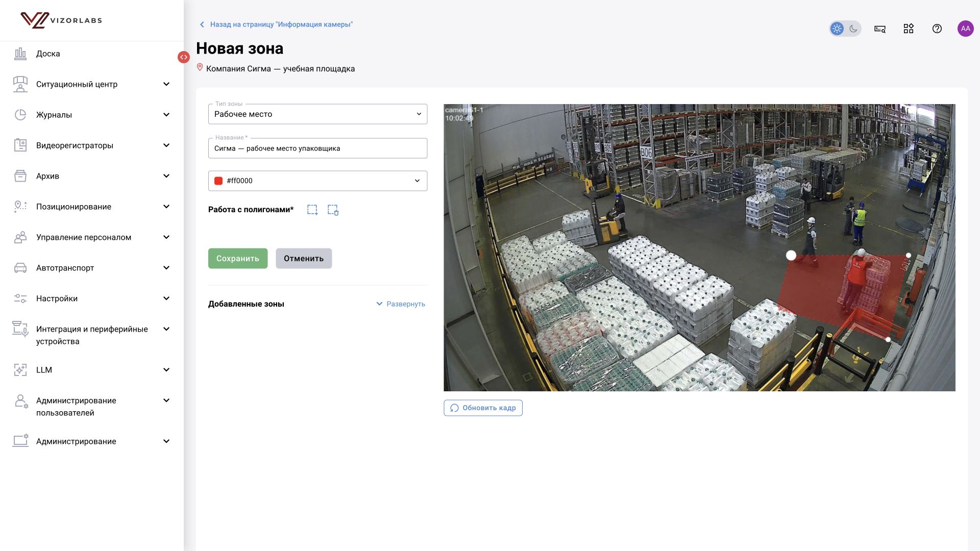
Task: Click the Сохранить button
Action: pos(238,259)
